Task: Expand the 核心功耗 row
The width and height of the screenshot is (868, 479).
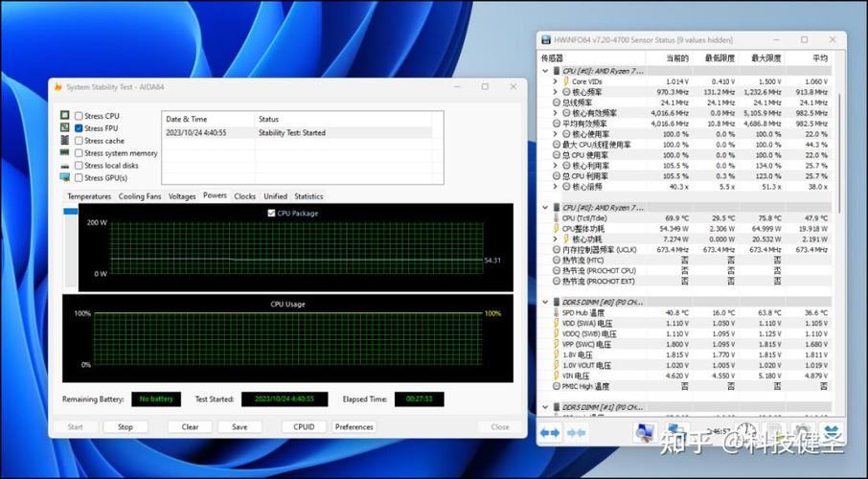Action: [x=556, y=239]
